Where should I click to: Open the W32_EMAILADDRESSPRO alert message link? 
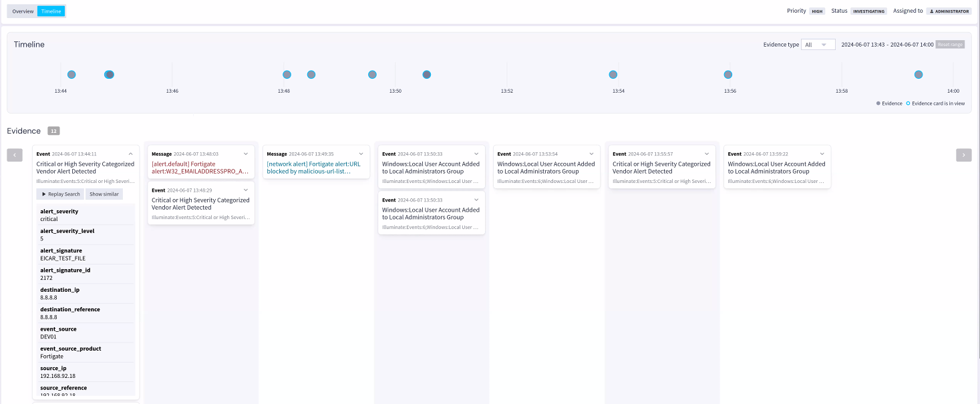pos(200,168)
